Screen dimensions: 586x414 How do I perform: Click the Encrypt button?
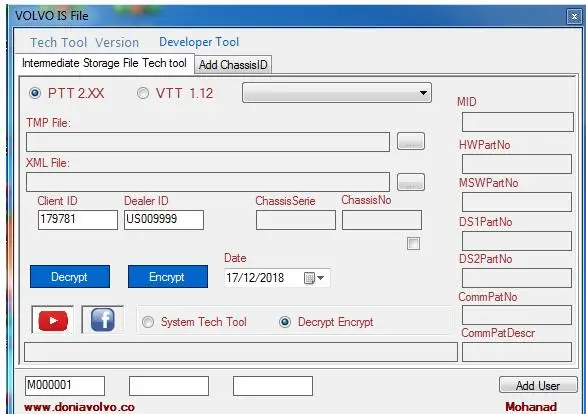[168, 276]
